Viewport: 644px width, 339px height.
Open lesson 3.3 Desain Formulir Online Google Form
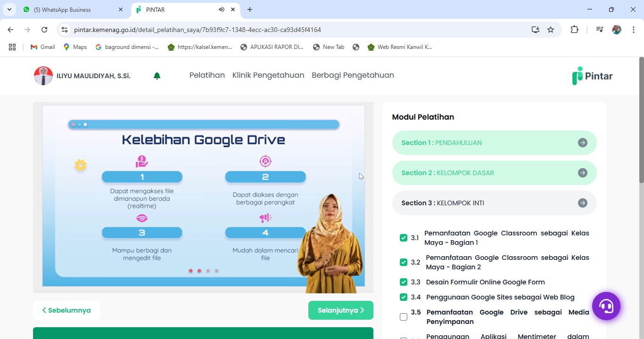tap(485, 282)
